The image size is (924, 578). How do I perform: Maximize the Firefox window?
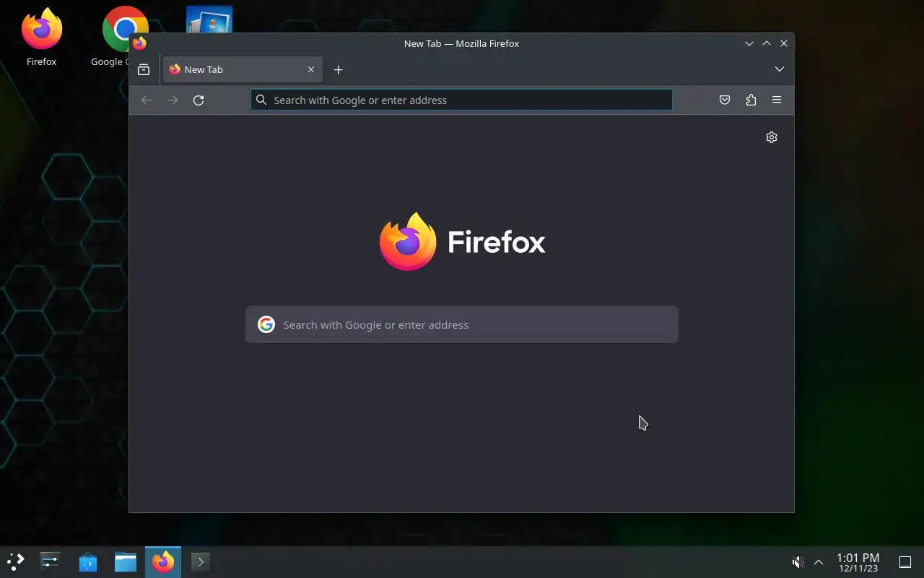(x=767, y=43)
